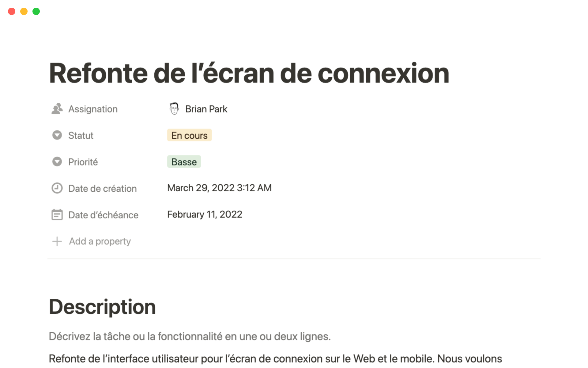Click the page title Refonte de l'écran

(249, 73)
